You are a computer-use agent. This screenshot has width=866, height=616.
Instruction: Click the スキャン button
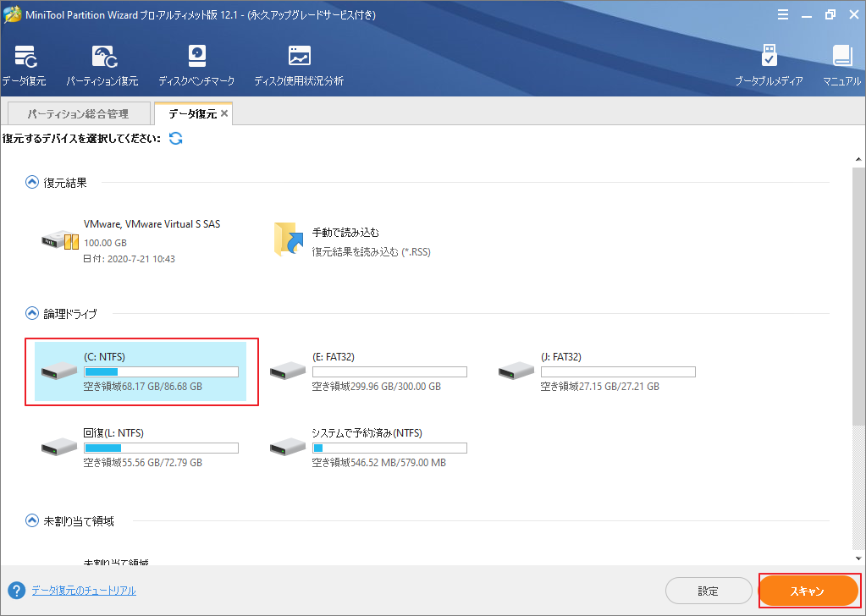[808, 591]
